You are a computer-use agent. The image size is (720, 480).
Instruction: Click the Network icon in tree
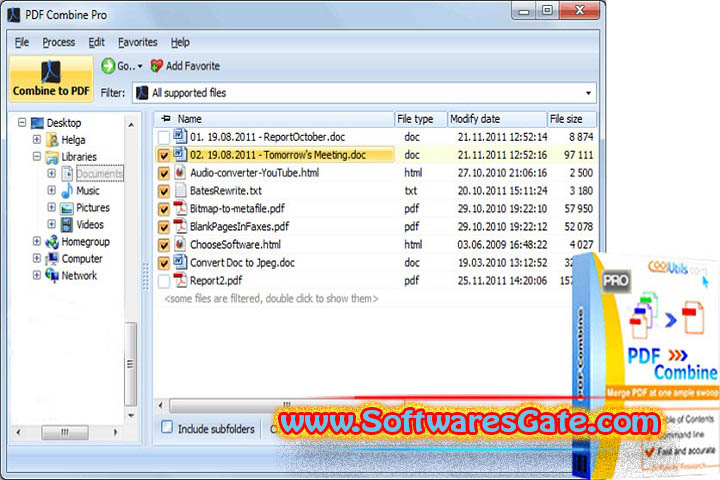52,276
